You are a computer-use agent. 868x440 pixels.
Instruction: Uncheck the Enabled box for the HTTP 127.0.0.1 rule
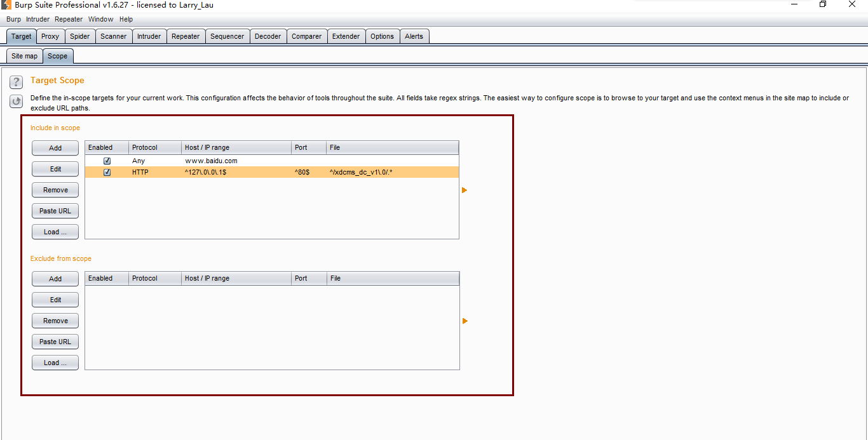click(x=107, y=172)
